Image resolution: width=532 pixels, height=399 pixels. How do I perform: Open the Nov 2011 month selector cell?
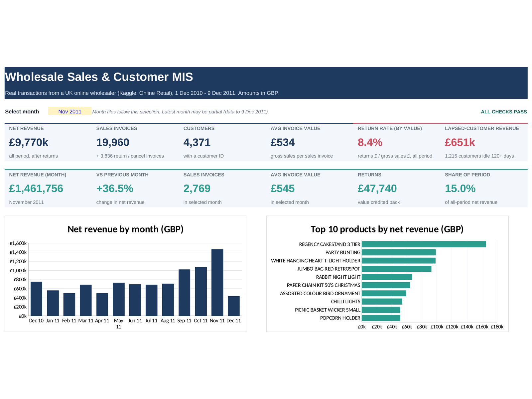pos(70,111)
